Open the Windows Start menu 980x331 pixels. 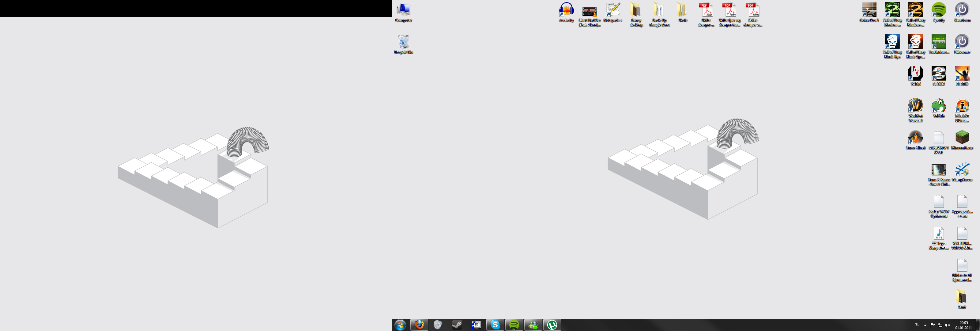pos(400,325)
